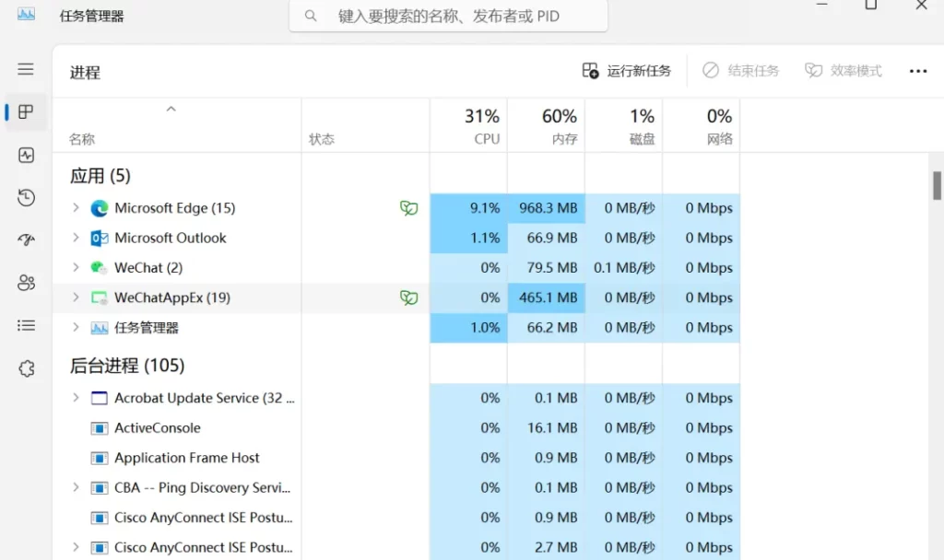The image size is (944, 560).
Task: Open the Performance page in sidebar
Action: pyautogui.click(x=26, y=155)
